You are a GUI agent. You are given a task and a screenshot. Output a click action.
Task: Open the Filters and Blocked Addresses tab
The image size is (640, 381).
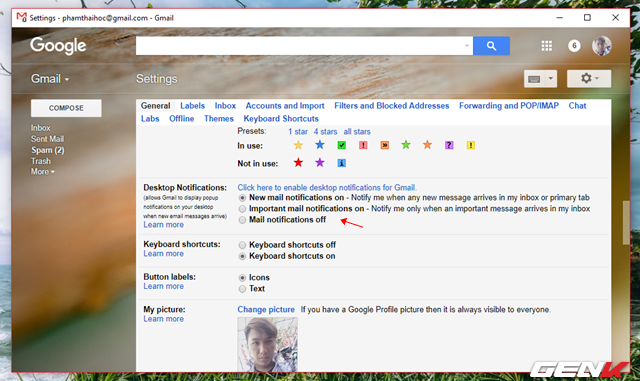[x=391, y=106]
